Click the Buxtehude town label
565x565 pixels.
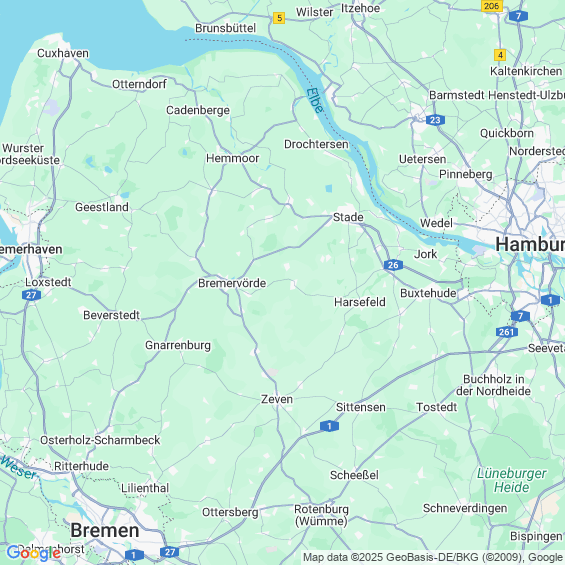point(428,293)
